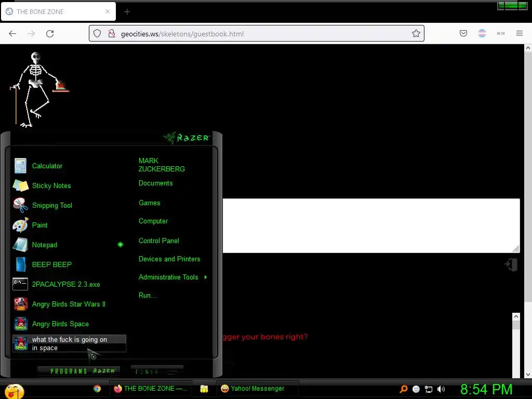
Task: Click the network tray icon
Action: click(429, 389)
